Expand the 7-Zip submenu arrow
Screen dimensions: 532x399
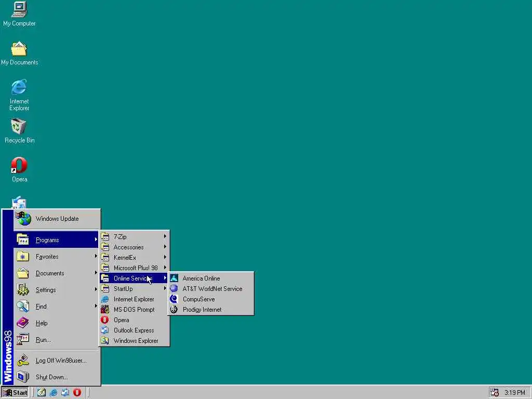click(165, 236)
